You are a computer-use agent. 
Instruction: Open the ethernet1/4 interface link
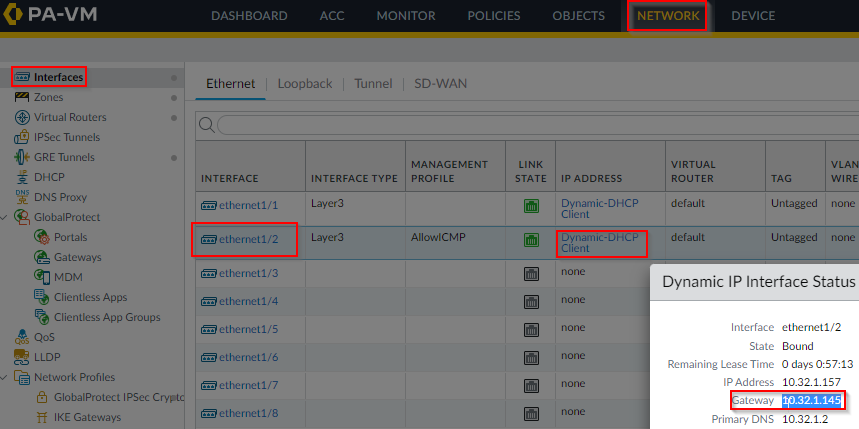tap(249, 301)
